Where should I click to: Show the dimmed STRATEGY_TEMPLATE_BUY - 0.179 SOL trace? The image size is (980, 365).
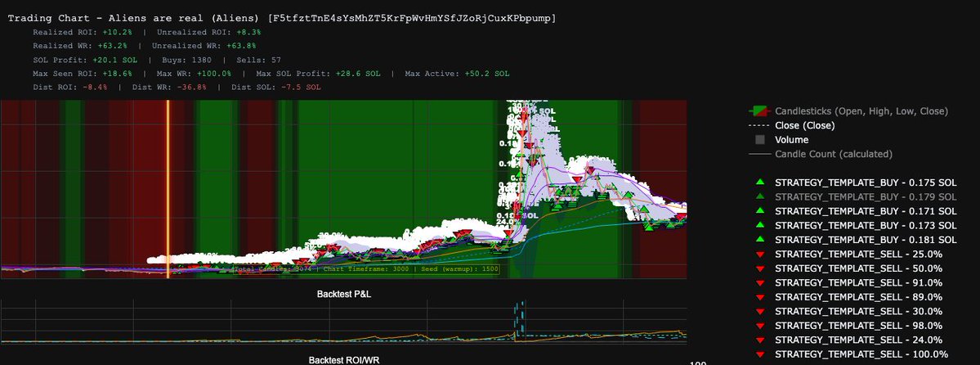[865, 196]
